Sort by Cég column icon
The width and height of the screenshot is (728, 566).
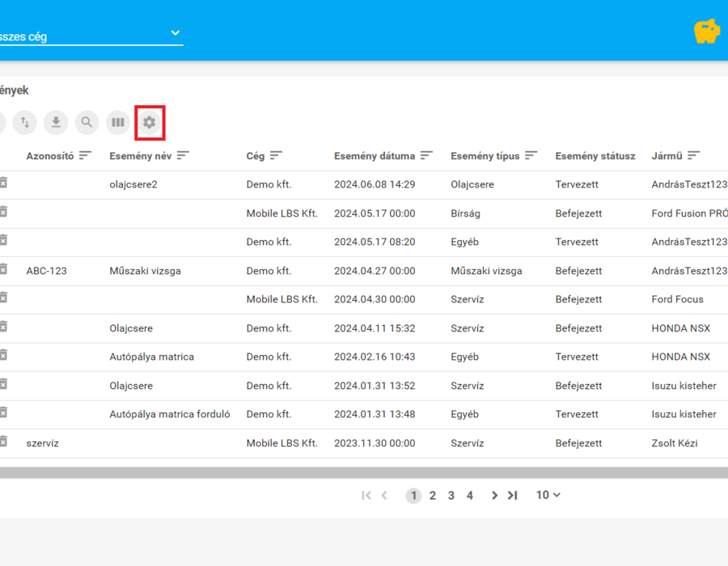point(277,155)
